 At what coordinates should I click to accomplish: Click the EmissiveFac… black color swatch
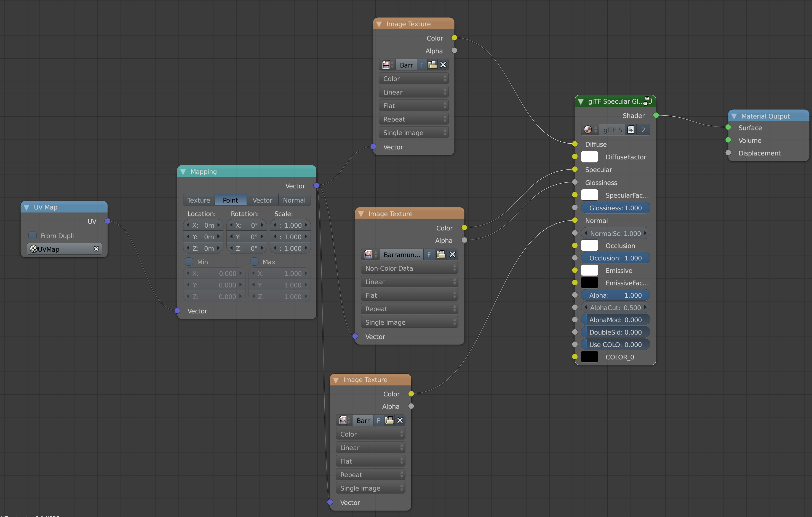coord(589,283)
